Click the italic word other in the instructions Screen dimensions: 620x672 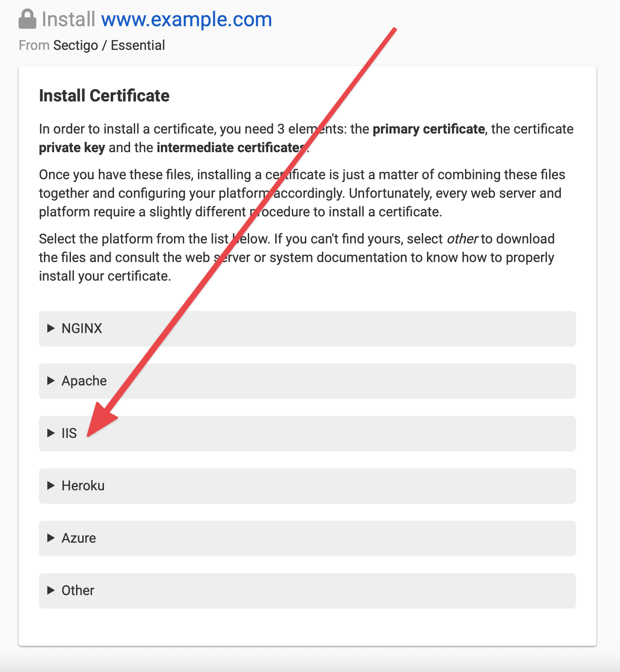click(463, 238)
